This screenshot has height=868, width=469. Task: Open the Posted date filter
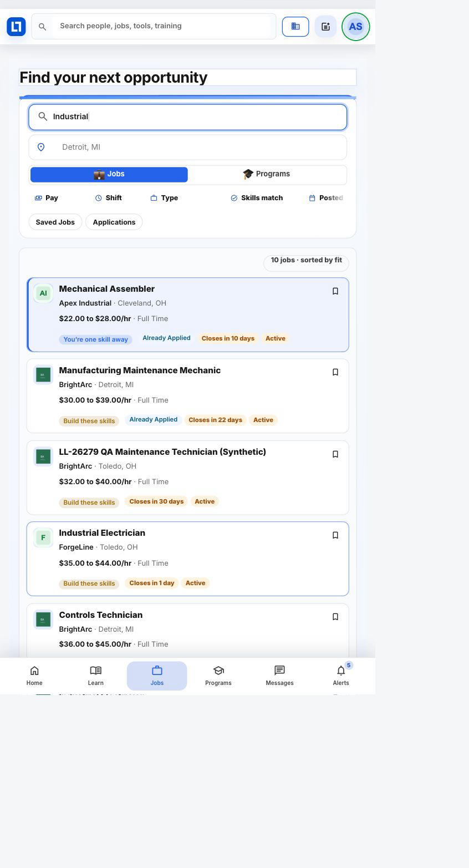coord(326,198)
